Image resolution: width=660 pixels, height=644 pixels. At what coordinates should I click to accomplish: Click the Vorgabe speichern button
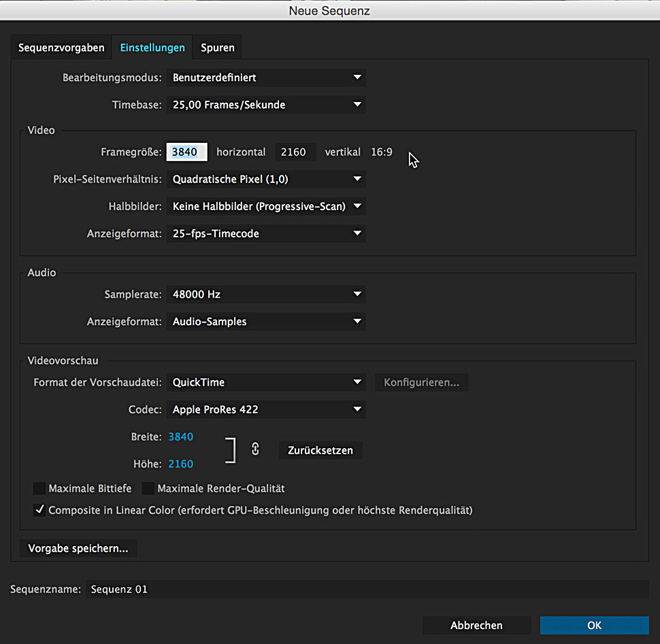pyautogui.click(x=78, y=548)
